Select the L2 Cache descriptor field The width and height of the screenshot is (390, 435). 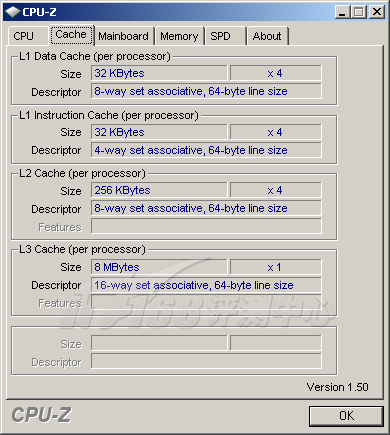[206, 208]
